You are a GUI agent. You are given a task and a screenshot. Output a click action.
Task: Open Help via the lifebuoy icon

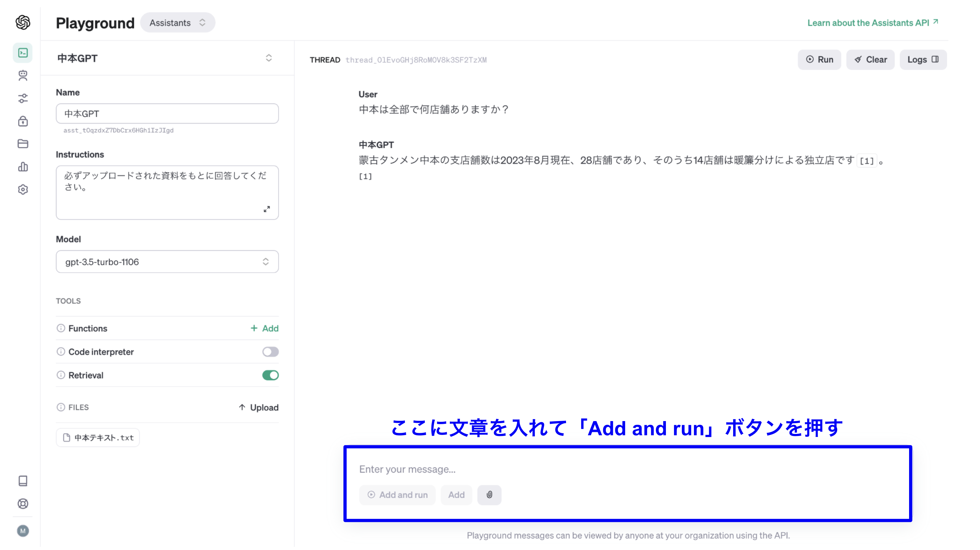(x=23, y=504)
